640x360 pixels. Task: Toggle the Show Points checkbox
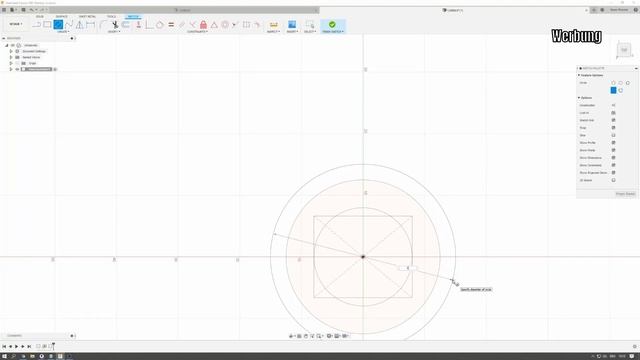[x=613, y=150]
